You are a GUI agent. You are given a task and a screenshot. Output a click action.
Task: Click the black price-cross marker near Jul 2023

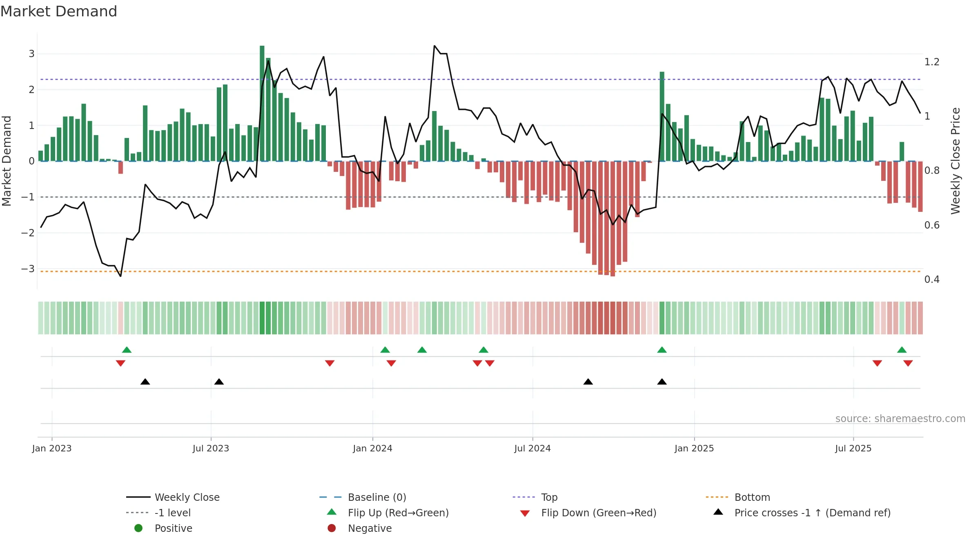pyautogui.click(x=219, y=382)
